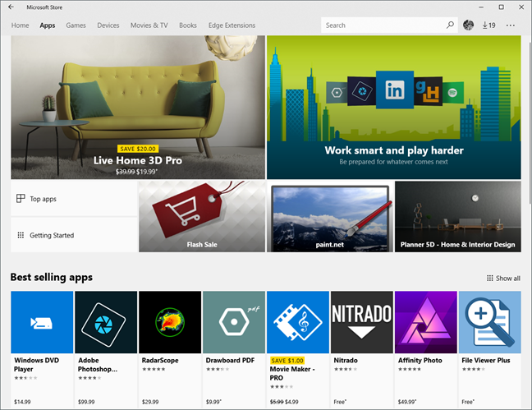Open the Movies & TV tab
532x410 pixels.
click(x=149, y=25)
